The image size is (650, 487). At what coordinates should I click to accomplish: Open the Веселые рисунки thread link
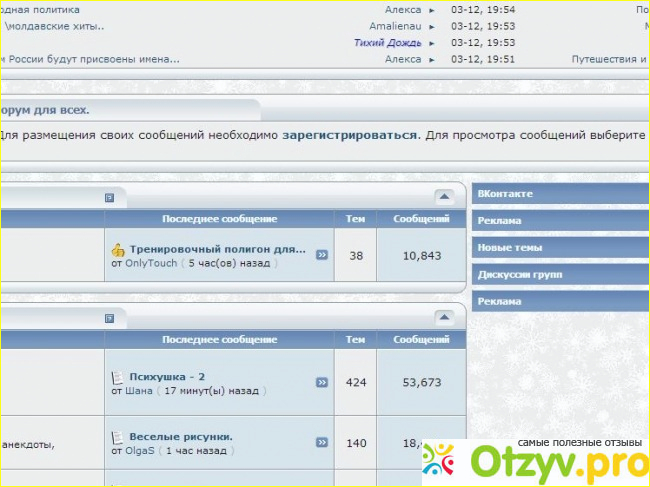tap(181, 436)
